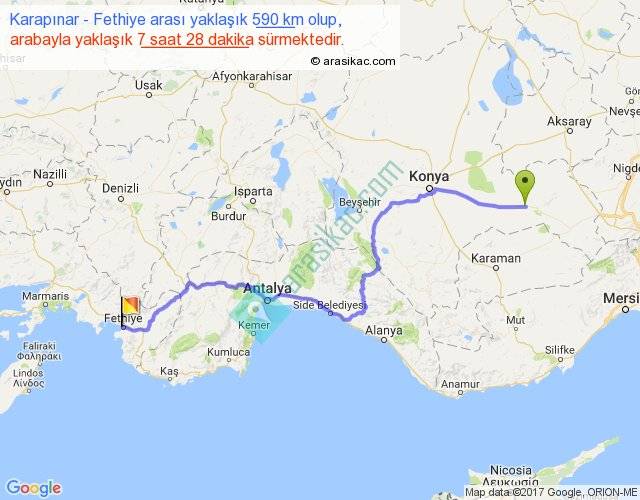
Task: Click the Denizli city marker
Action: [121, 199]
